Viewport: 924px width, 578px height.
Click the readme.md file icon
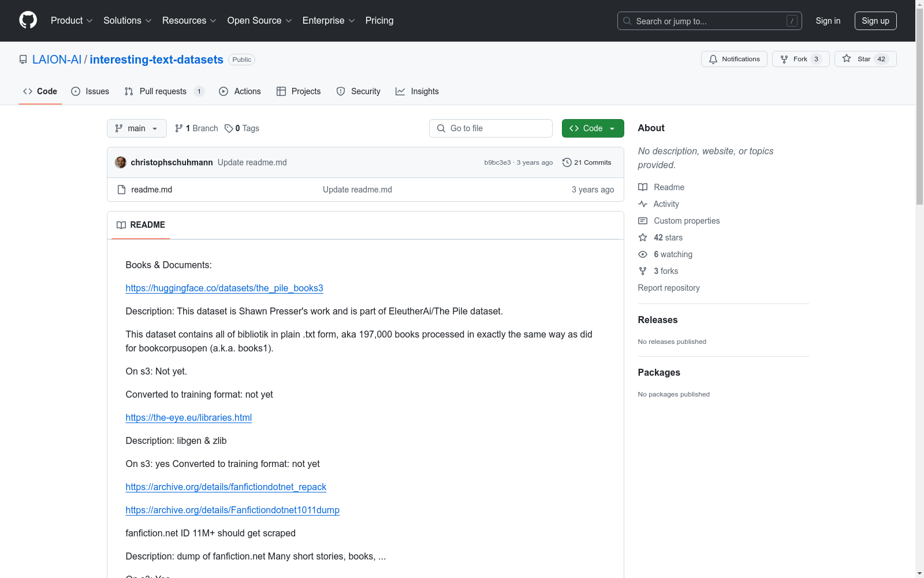coord(121,190)
